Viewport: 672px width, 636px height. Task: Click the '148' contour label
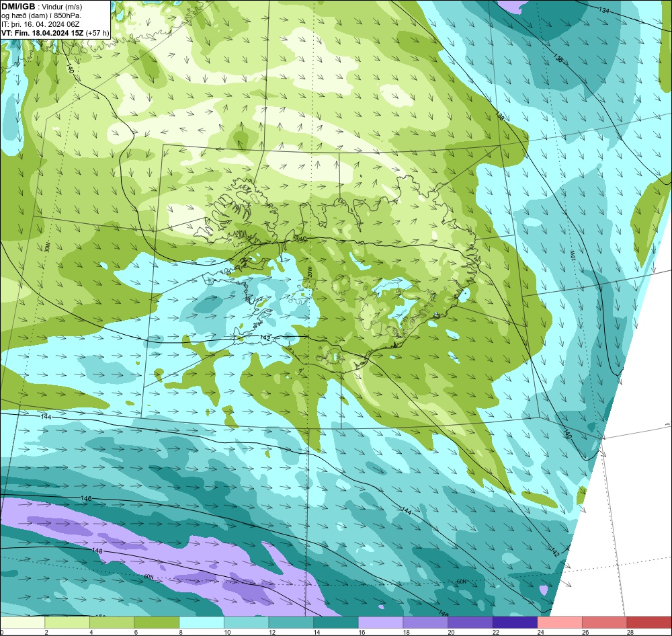tap(97, 550)
